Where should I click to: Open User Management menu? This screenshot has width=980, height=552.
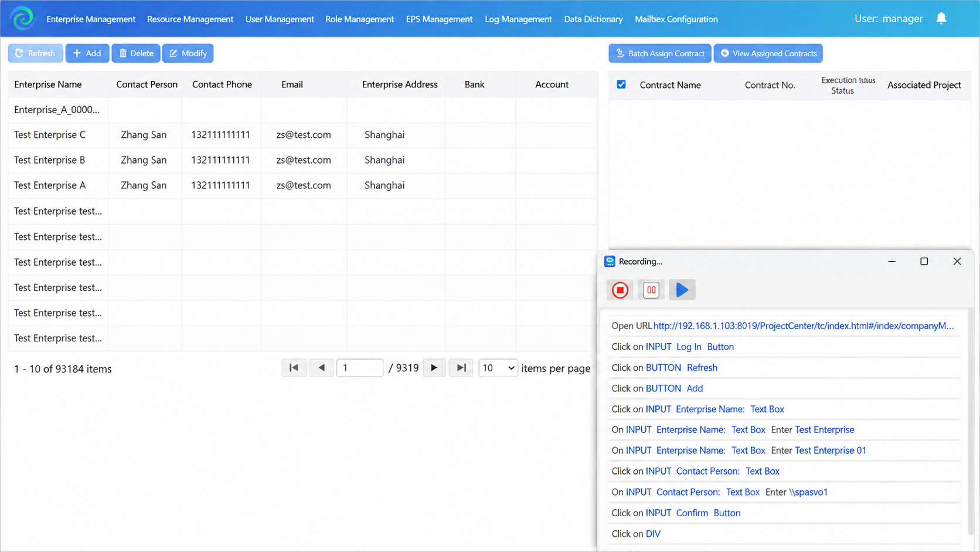point(280,19)
